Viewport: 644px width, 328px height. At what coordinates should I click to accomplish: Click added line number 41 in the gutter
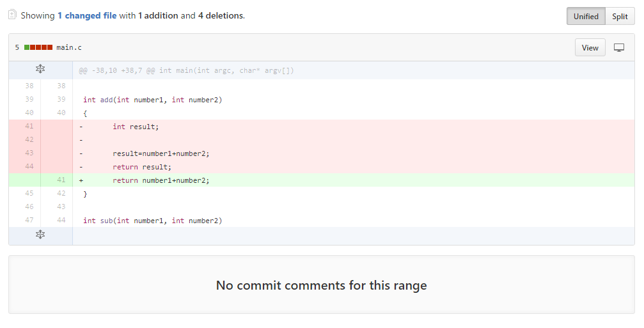(x=61, y=180)
